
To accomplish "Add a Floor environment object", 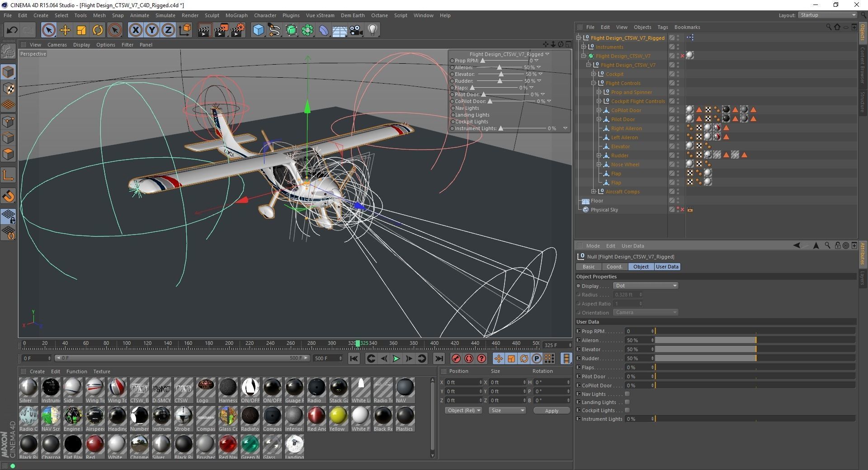I will coord(340,30).
